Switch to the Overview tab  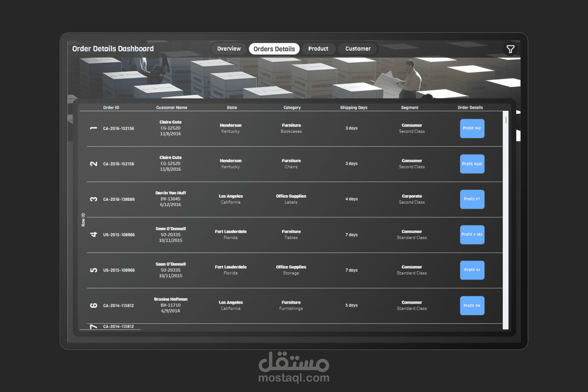(x=229, y=49)
